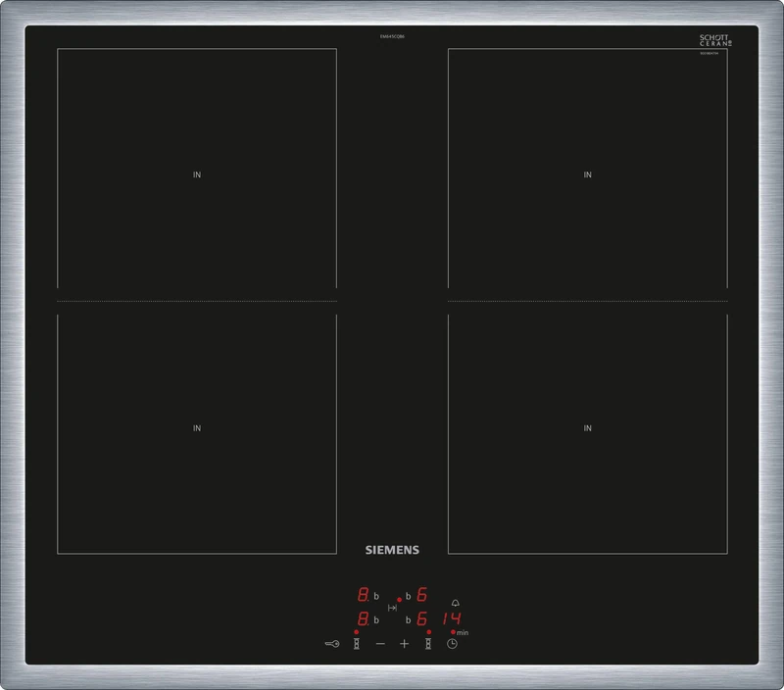
Task: Tap the timer display showing 14
Action: coord(454,618)
